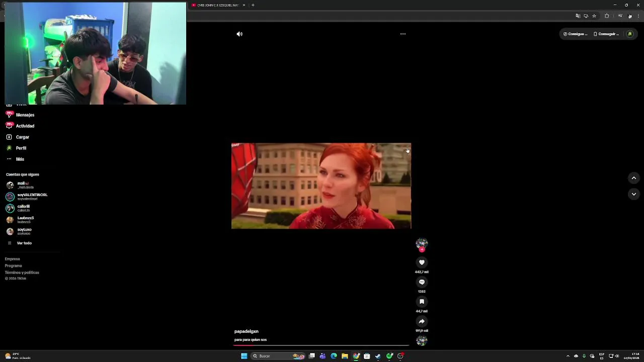644x362 pixels.
Task: Open browser profile avatar in toolbar
Action: pos(630,16)
